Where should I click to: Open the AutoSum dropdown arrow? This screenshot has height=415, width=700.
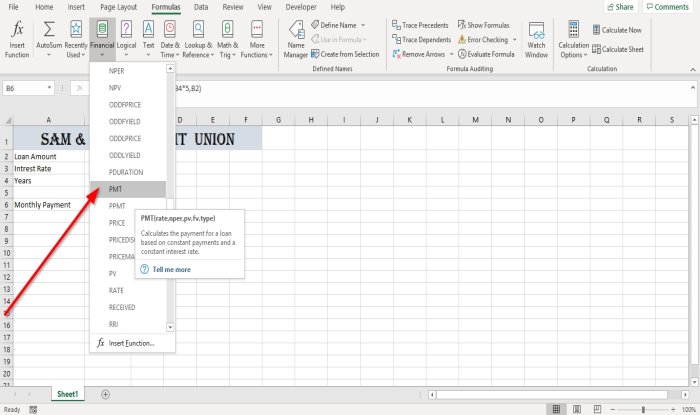pos(49,55)
